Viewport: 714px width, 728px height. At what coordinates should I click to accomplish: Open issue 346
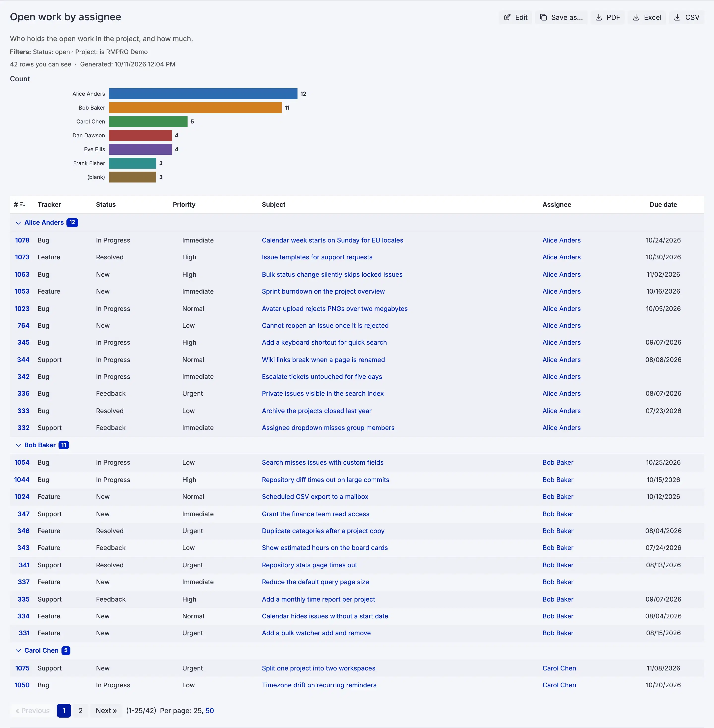pyautogui.click(x=23, y=531)
